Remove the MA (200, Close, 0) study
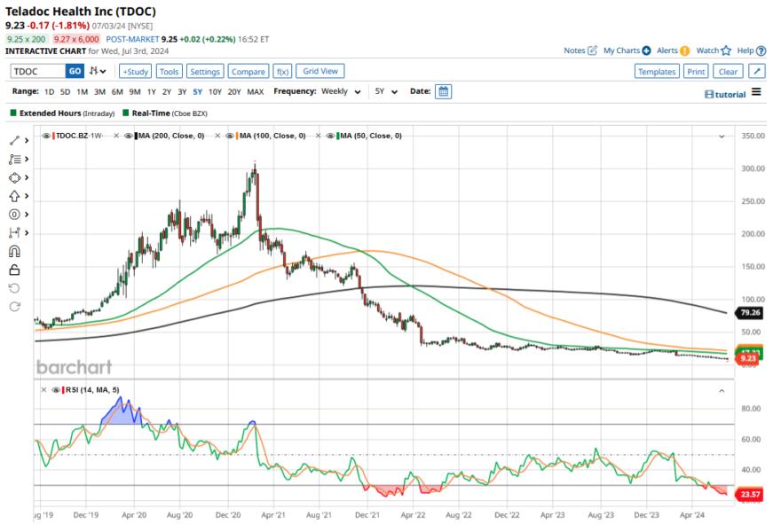Viewport: 781px width, 532px height. pyautogui.click(x=116, y=136)
